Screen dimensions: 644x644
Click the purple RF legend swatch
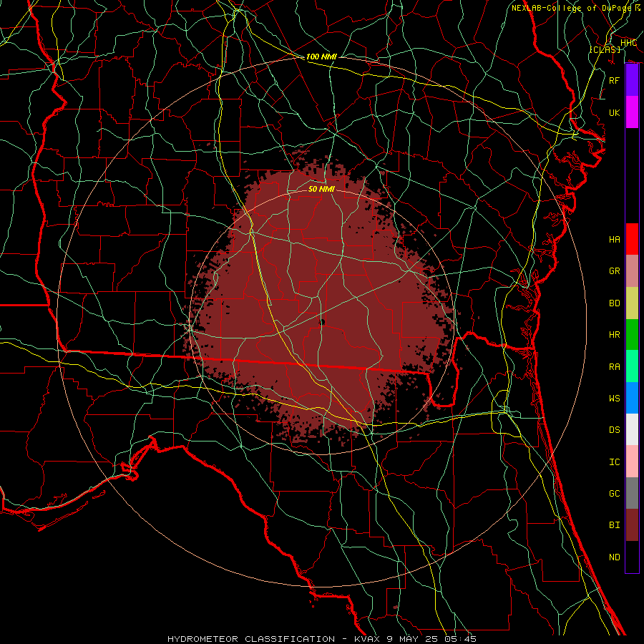pos(632,80)
